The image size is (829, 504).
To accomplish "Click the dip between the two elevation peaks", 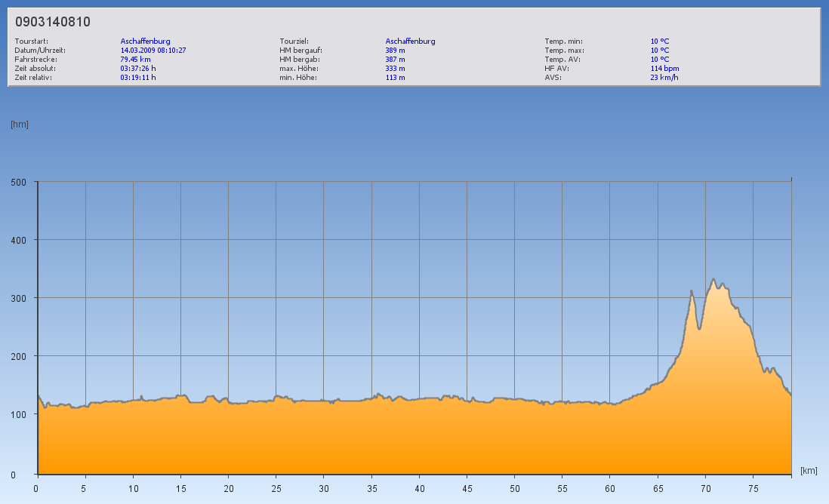I will click(699, 328).
